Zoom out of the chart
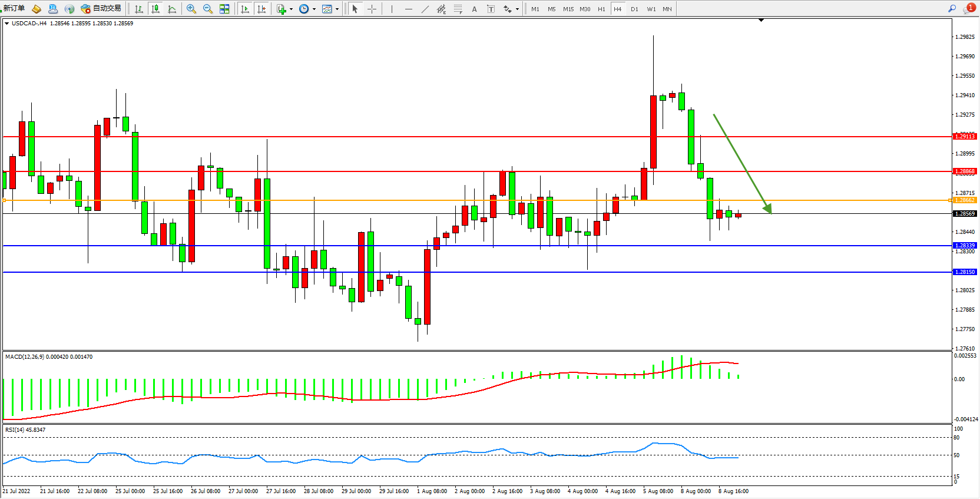 (208, 9)
